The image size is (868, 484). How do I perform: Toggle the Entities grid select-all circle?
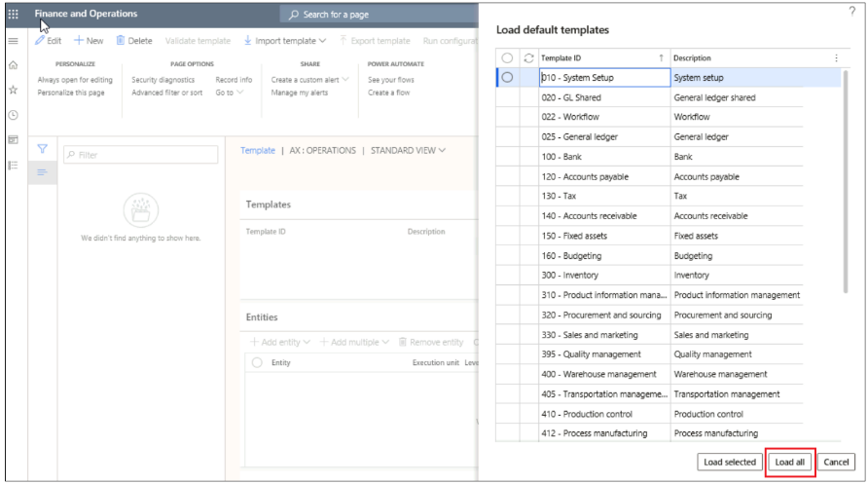(x=257, y=362)
